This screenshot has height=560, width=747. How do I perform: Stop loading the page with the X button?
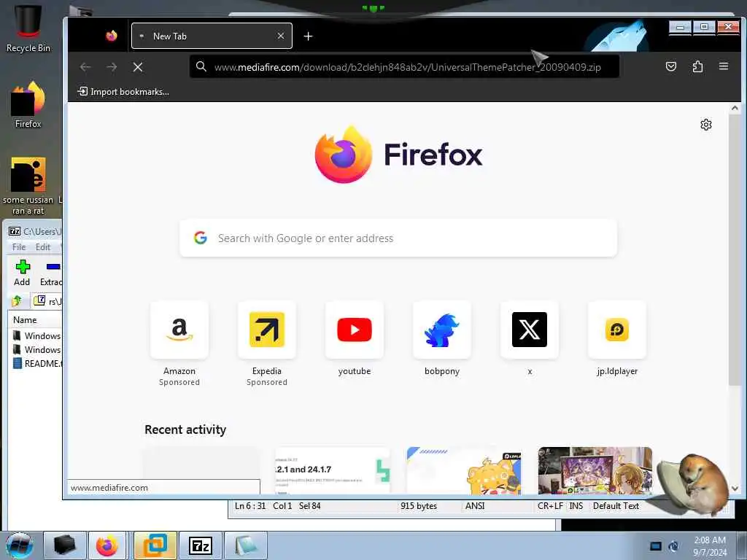pyautogui.click(x=138, y=67)
